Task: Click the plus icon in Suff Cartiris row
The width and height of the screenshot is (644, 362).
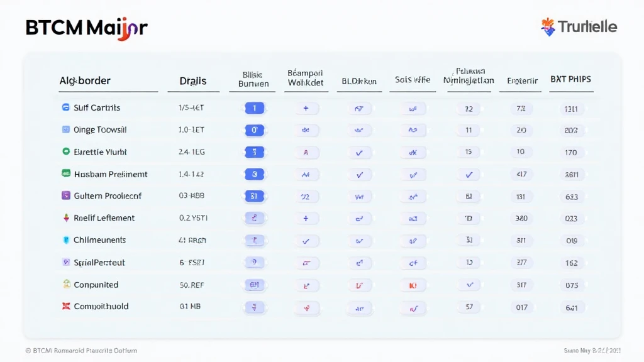Action: tap(306, 108)
